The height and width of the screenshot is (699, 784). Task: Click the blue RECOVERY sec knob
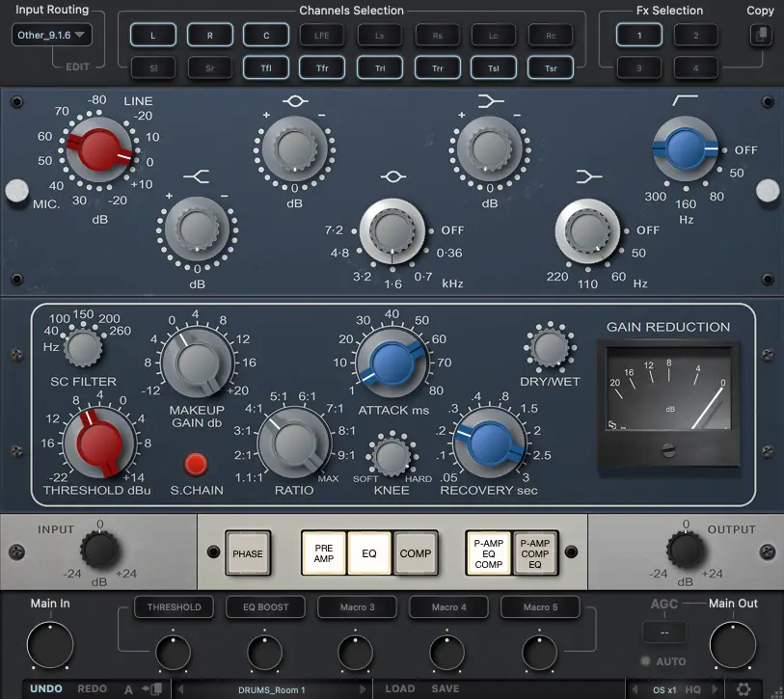[x=490, y=443]
